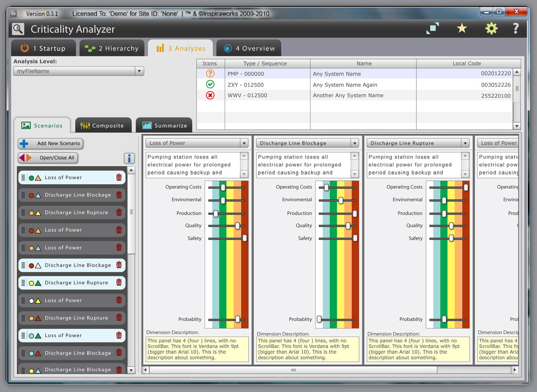Viewport: 537px width, 392px height.
Task: Click the question mark help icon
Action: point(516,28)
